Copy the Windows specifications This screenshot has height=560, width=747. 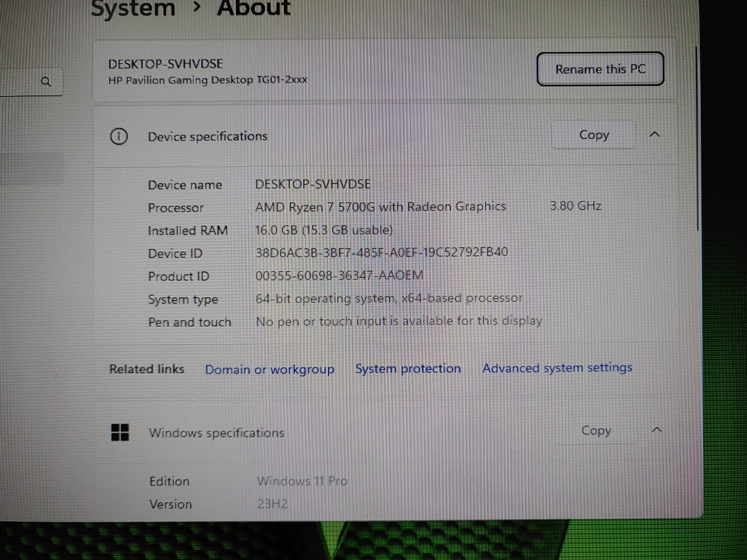pyautogui.click(x=596, y=430)
